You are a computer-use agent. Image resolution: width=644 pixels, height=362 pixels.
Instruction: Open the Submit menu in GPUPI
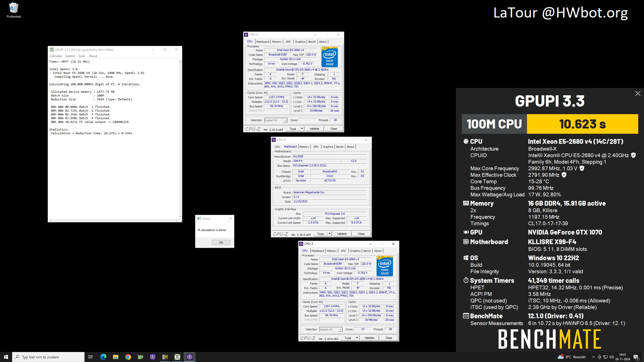[x=70, y=56]
